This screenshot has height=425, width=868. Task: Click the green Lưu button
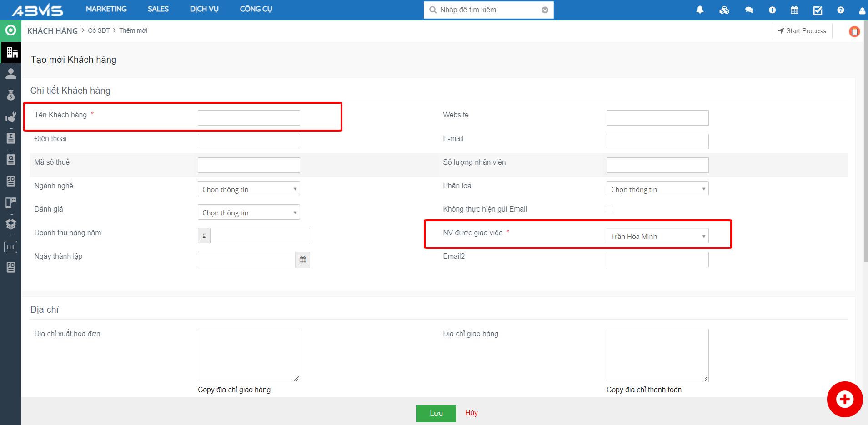[436, 413]
